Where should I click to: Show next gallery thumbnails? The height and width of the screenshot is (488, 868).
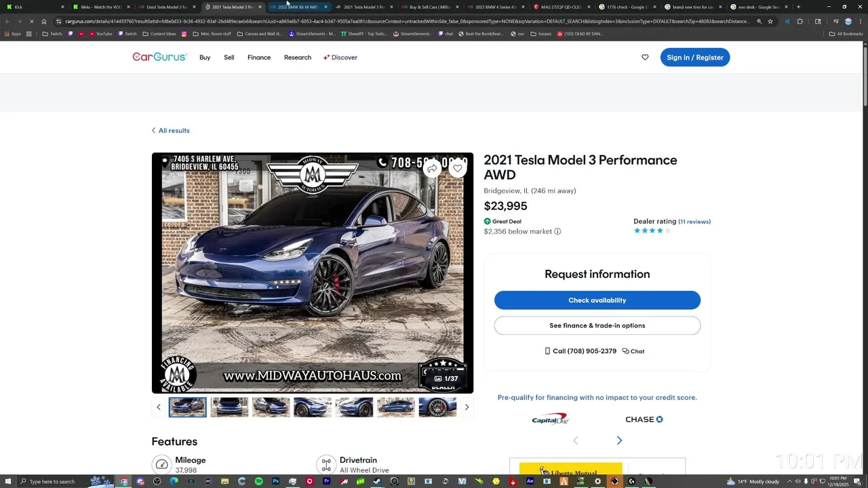click(x=467, y=407)
